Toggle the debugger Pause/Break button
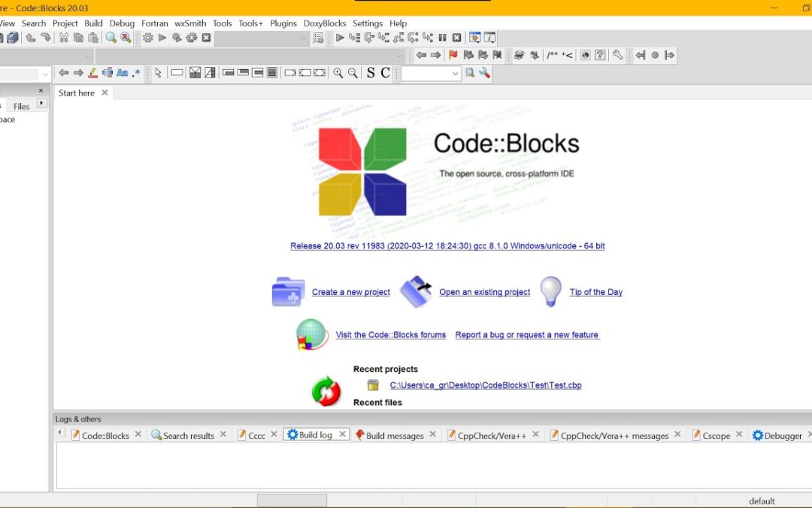The height and width of the screenshot is (508, 812). (442, 38)
